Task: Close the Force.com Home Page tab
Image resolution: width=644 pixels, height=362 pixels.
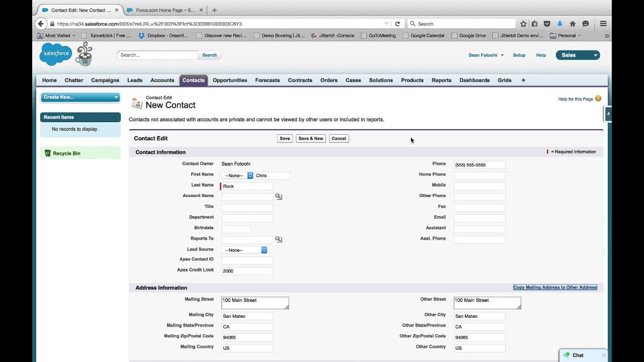Action: (x=202, y=10)
